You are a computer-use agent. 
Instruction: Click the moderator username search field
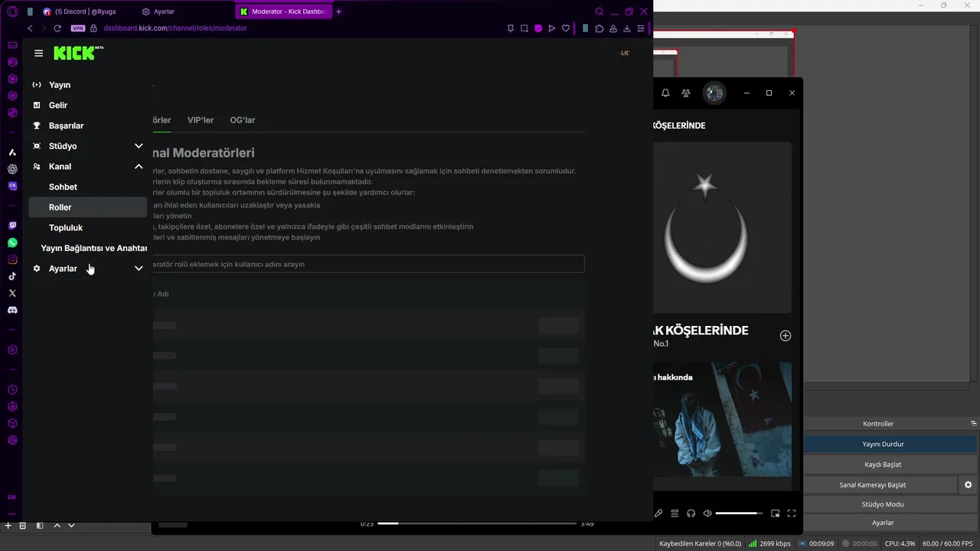[368, 264]
